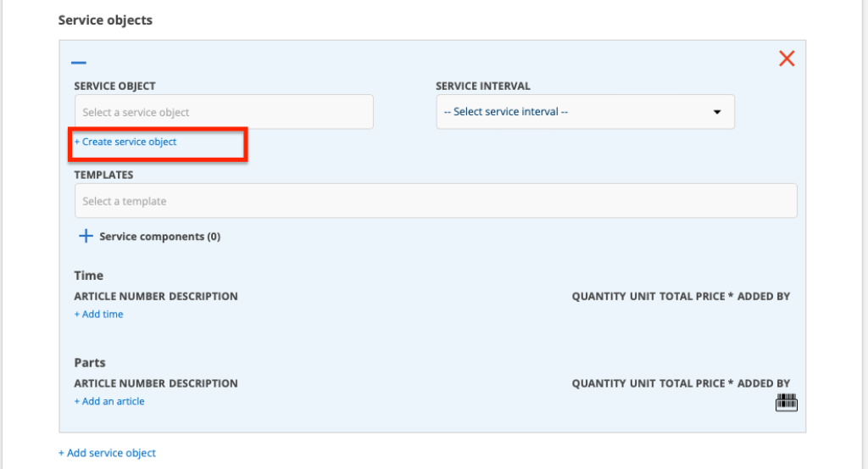Click Add service object below the panel
Image resolution: width=868 pixels, height=469 pixels.
107,453
